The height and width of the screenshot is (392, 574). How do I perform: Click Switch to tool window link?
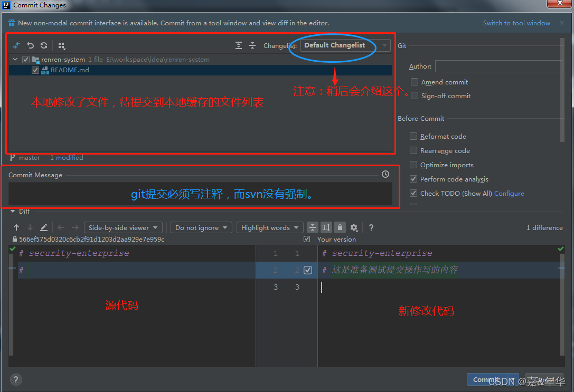(x=516, y=23)
